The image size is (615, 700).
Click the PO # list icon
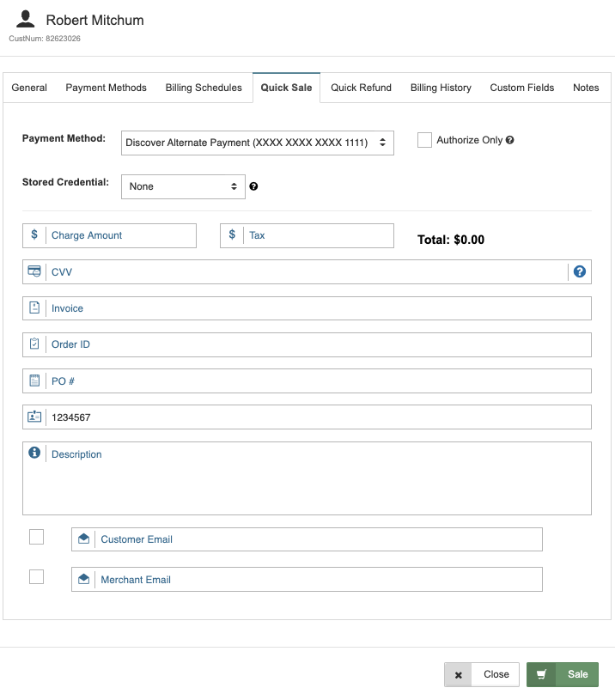click(x=34, y=380)
